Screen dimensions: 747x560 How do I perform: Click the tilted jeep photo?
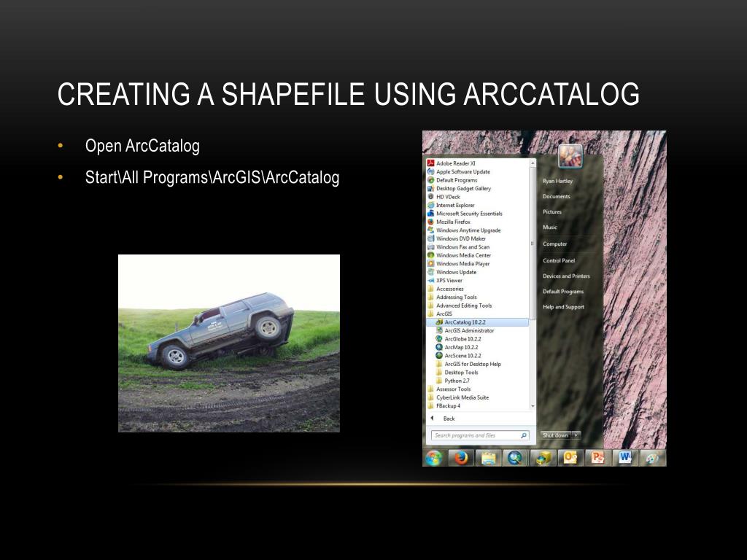(x=228, y=343)
